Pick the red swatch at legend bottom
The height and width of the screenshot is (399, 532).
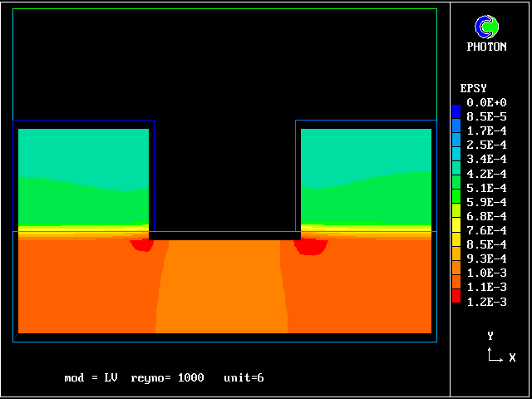coord(456,295)
